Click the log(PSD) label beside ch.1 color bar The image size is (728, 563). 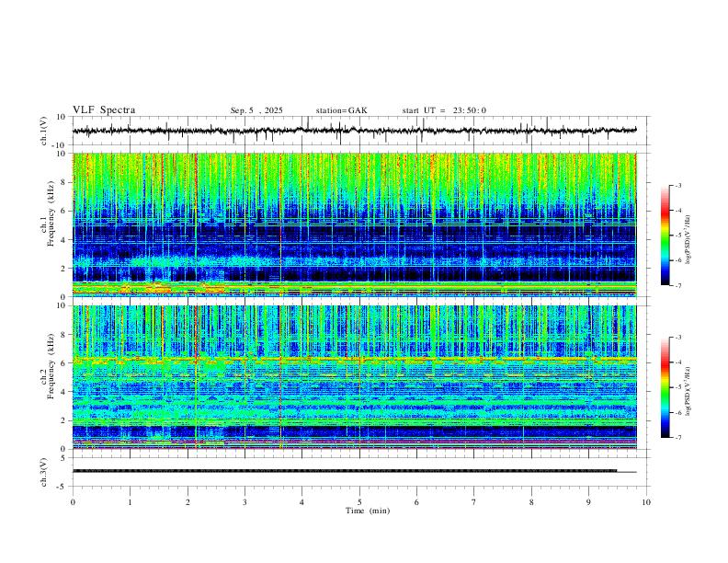688,239
